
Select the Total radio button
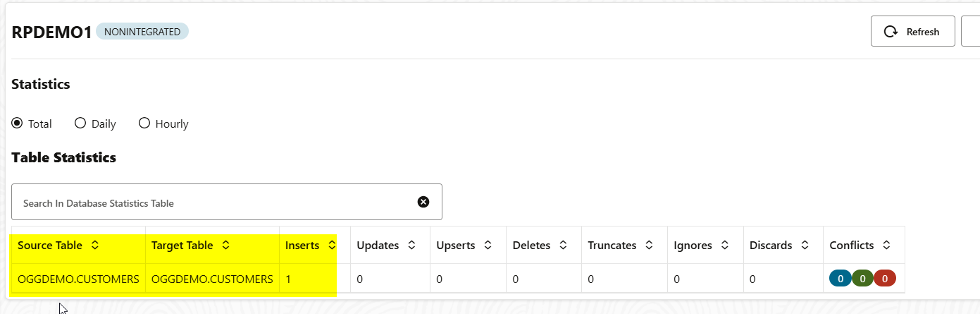[18, 123]
